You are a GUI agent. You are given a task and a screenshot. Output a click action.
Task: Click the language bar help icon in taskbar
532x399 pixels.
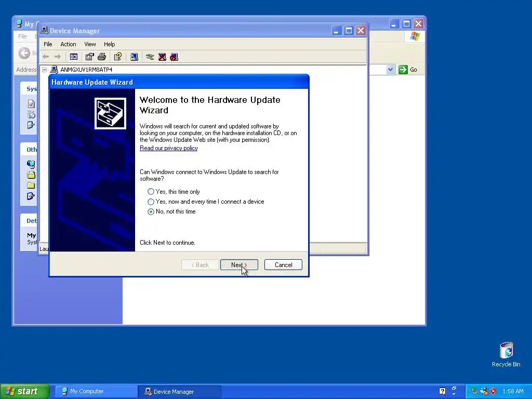click(442, 391)
